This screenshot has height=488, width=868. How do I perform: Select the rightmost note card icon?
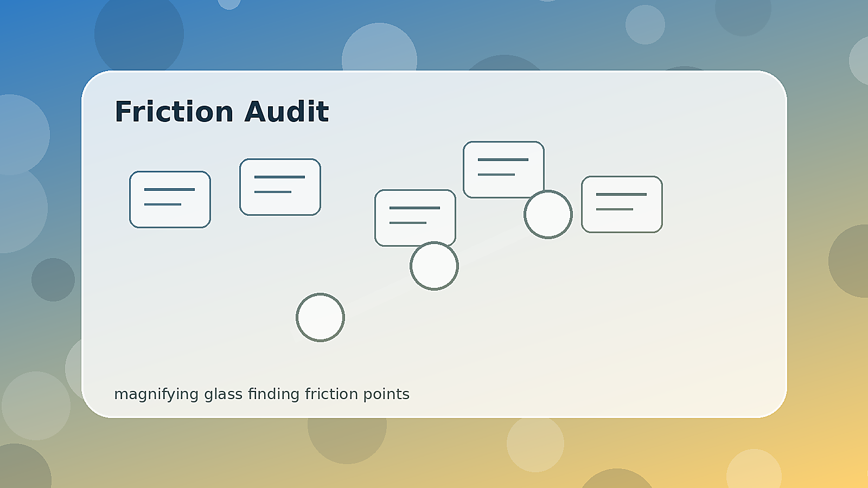pos(622,204)
